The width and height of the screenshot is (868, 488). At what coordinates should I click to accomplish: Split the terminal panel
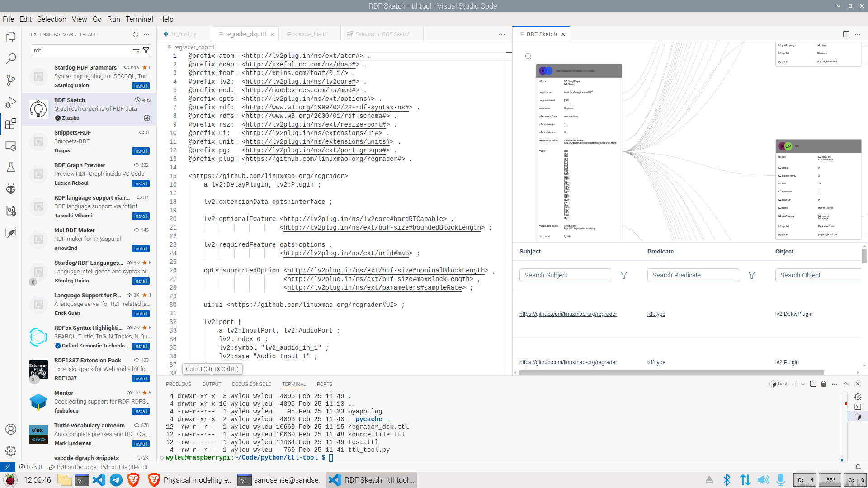813,384
